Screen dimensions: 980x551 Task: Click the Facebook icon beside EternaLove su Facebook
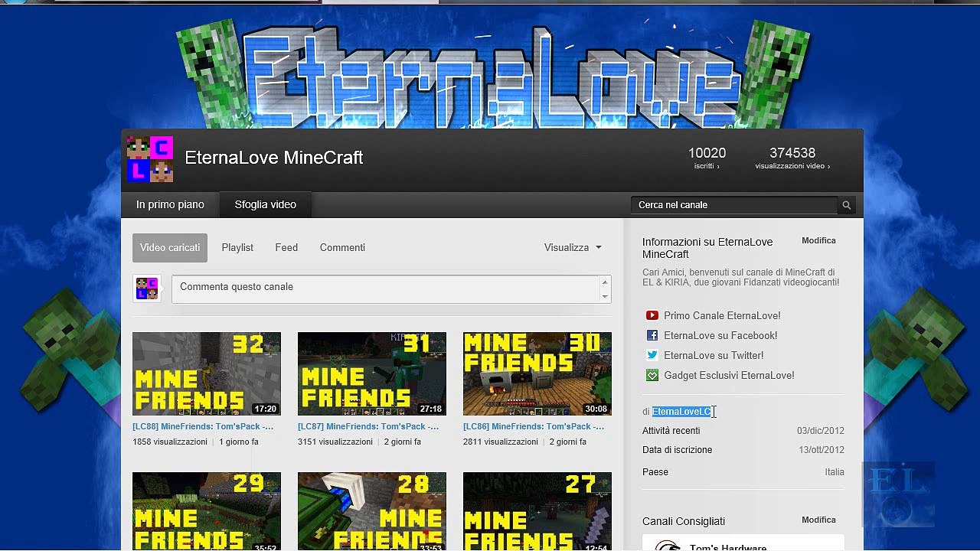[652, 335]
